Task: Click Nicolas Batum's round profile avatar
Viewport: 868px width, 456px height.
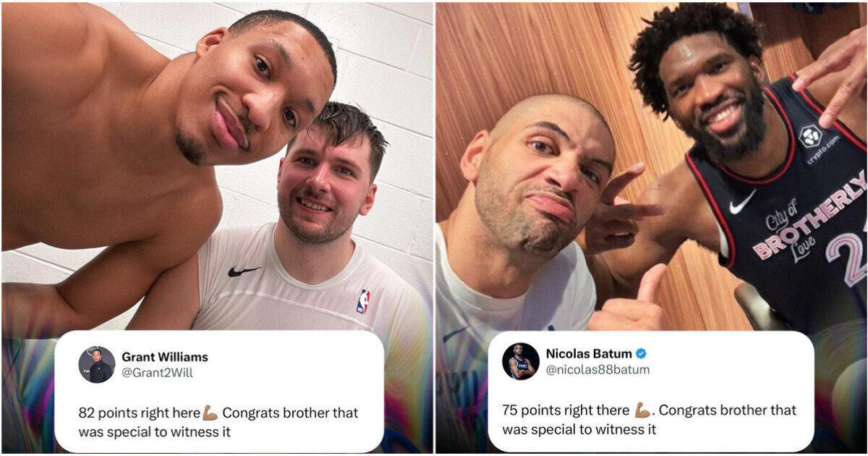Action: click(x=521, y=361)
